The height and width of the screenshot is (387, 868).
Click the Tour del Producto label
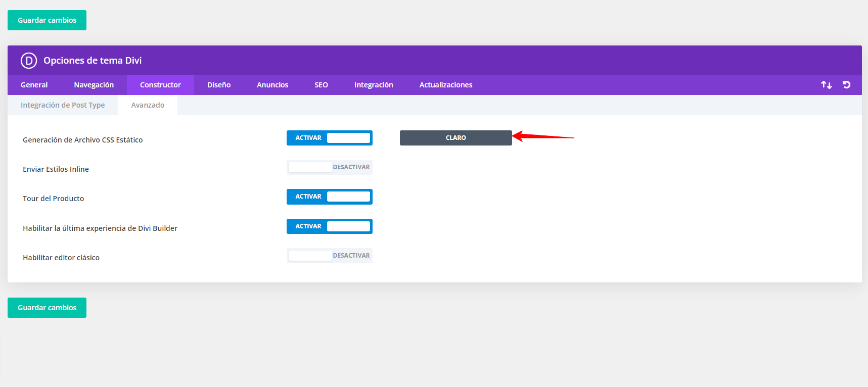(x=54, y=199)
